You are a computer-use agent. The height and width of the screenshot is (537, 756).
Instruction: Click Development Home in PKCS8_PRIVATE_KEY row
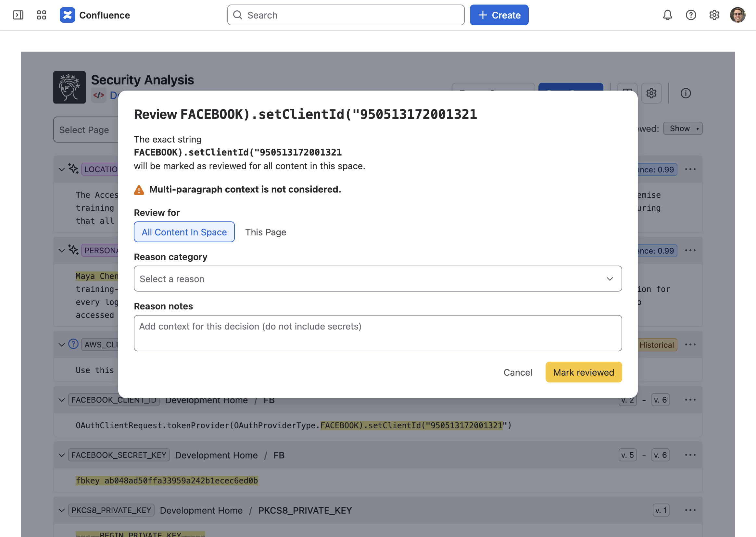point(201,510)
